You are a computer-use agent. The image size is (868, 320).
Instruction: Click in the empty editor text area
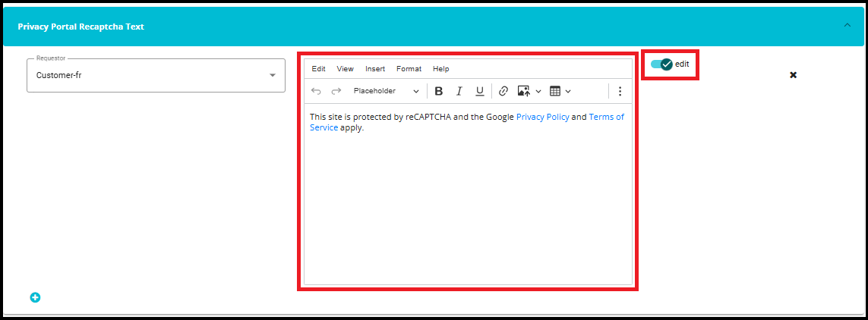click(x=468, y=205)
